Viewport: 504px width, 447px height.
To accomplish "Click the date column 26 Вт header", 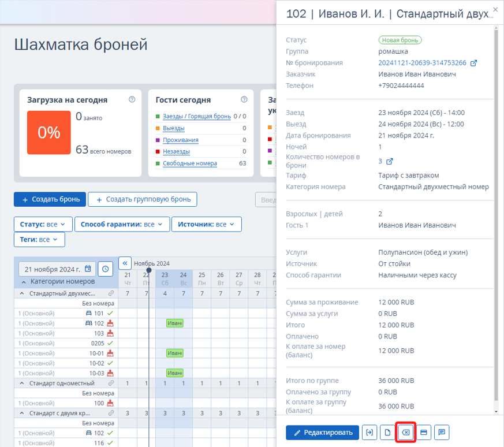I will (x=220, y=279).
